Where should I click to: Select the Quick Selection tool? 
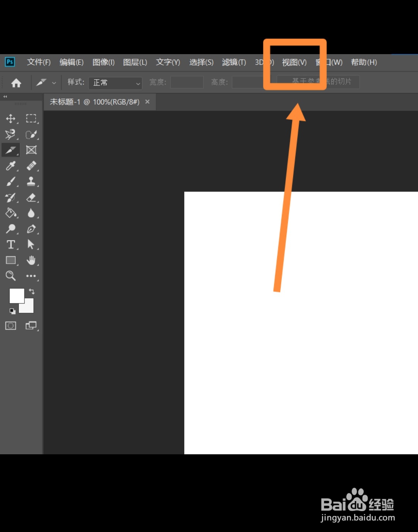point(31,134)
